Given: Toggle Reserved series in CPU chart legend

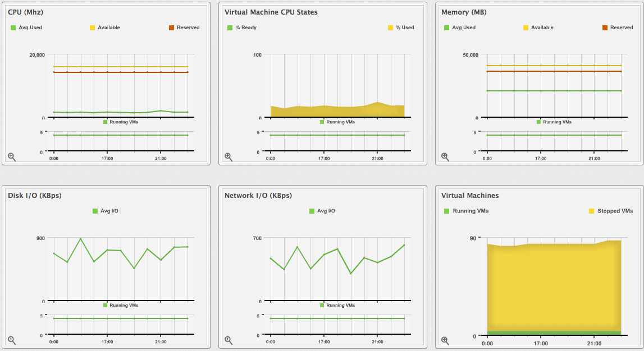Looking at the screenshot, I should [x=184, y=27].
